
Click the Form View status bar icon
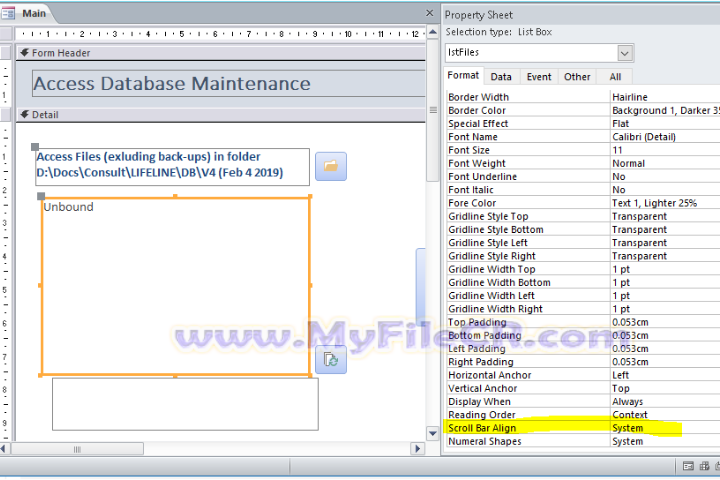pyautogui.click(x=688, y=467)
